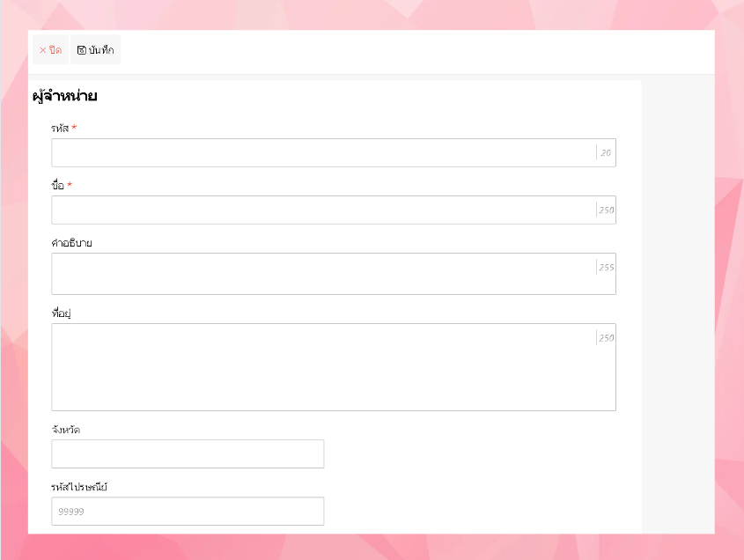Image resolution: width=744 pixels, height=560 pixels.
Task: Click the รหัสไปรษณีย์ field with 99999 placeholder
Action: tap(188, 511)
